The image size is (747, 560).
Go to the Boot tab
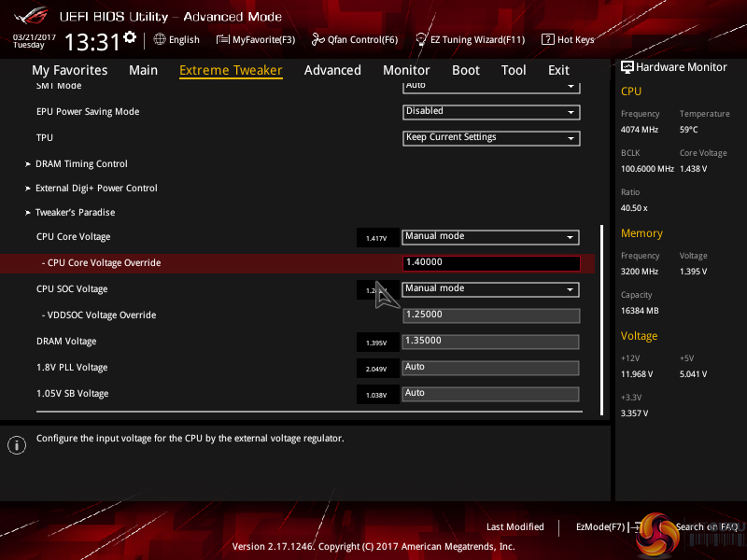466,70
